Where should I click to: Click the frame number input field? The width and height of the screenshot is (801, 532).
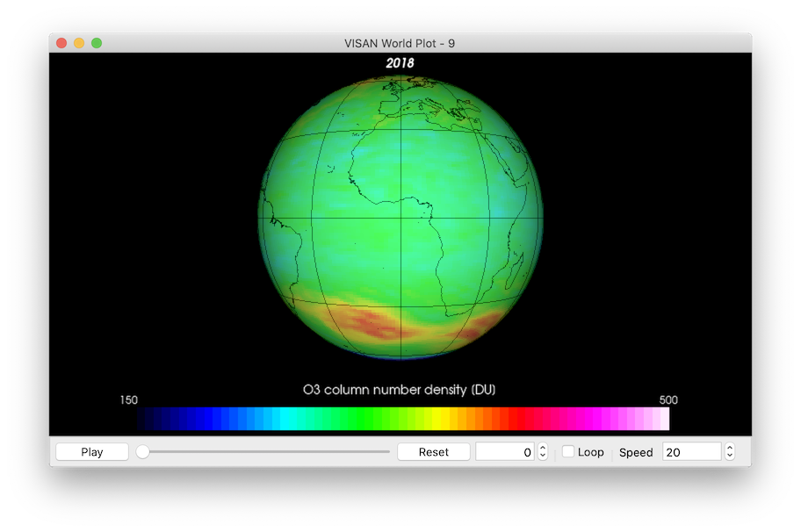(505, 452)
